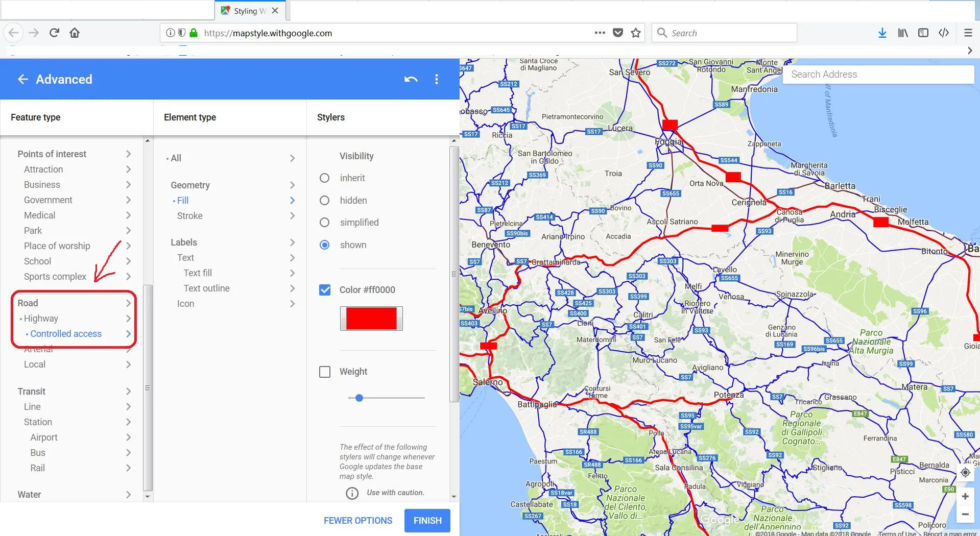This screenshot has height=536, width=980.
Task: Expand the Medical feature chevron
Action: pyautogui.click(x=128, y=215)
